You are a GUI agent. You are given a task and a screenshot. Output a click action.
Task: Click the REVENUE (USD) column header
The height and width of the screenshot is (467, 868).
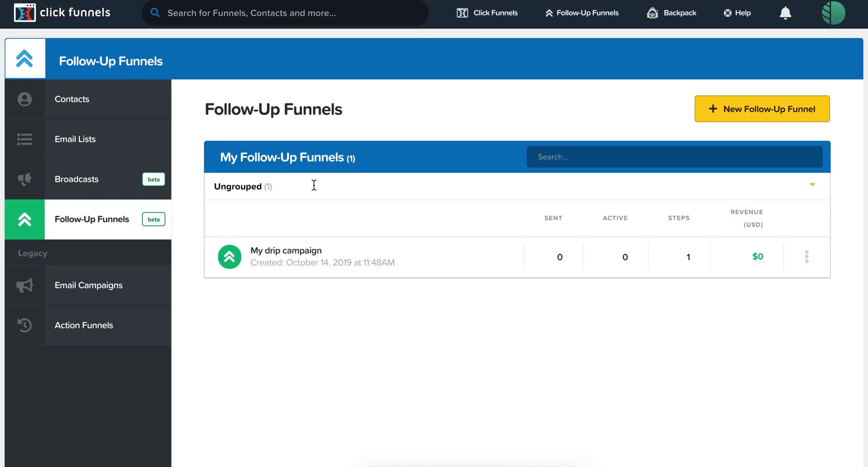click(746, 218)
